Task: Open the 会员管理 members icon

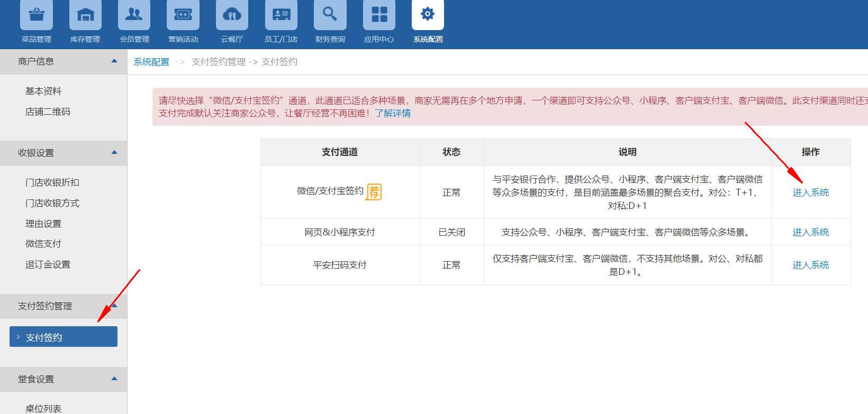Action: point(134,15)
